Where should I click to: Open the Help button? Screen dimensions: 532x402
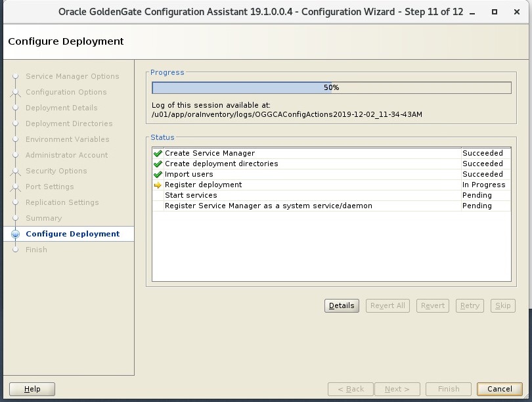(32, 389)
